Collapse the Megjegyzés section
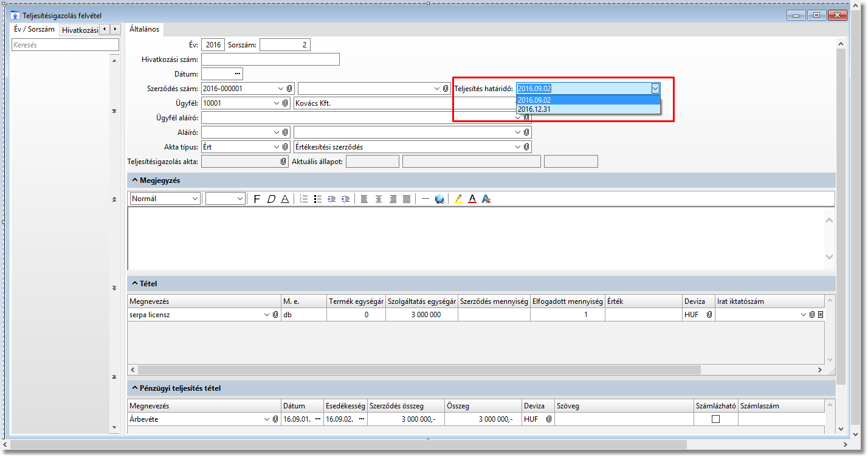 coord(133,180)
